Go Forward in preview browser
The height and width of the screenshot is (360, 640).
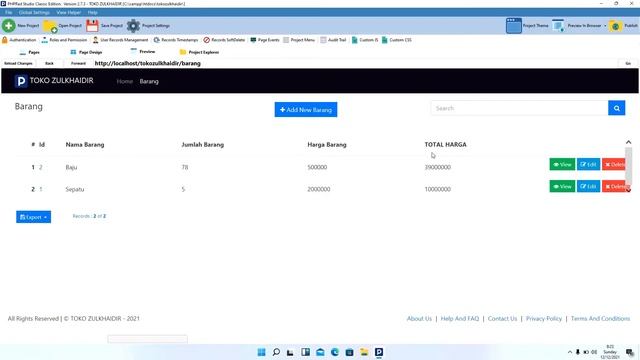[x=78, y=63]
